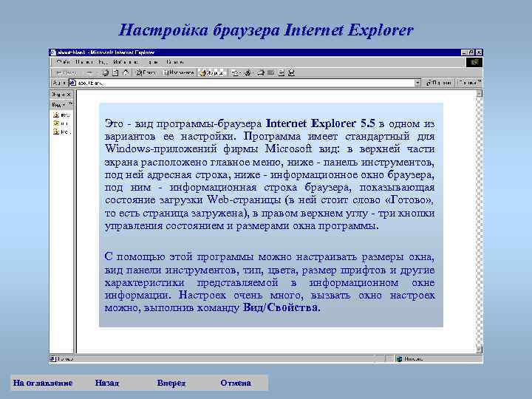Click the grayed-out Back arrow in the IE toolbar

[66, 72]
